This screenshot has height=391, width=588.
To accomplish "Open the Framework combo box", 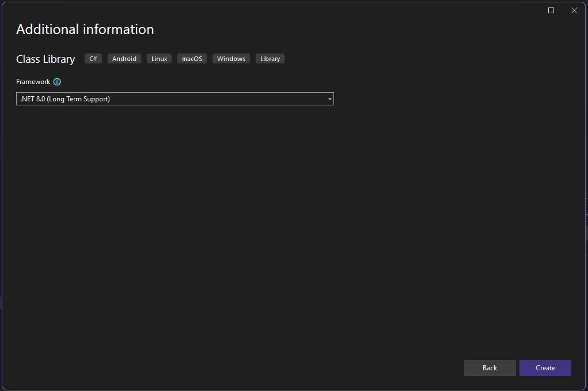I will click(174, 99).
